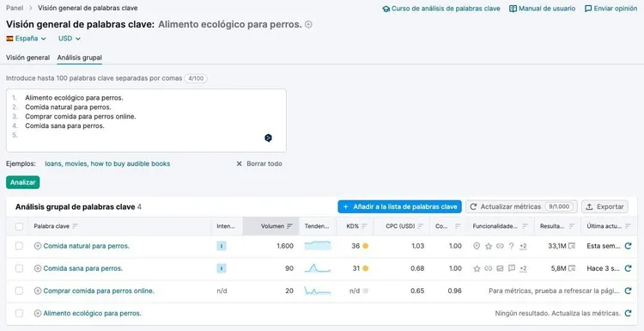The image size is (644, 331).
Task: Click the informational intent badge in Comida natural row
Action: 222,246
